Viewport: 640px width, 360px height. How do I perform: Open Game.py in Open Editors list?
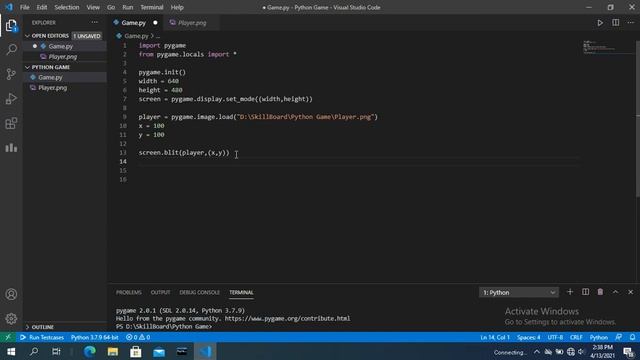65,46
